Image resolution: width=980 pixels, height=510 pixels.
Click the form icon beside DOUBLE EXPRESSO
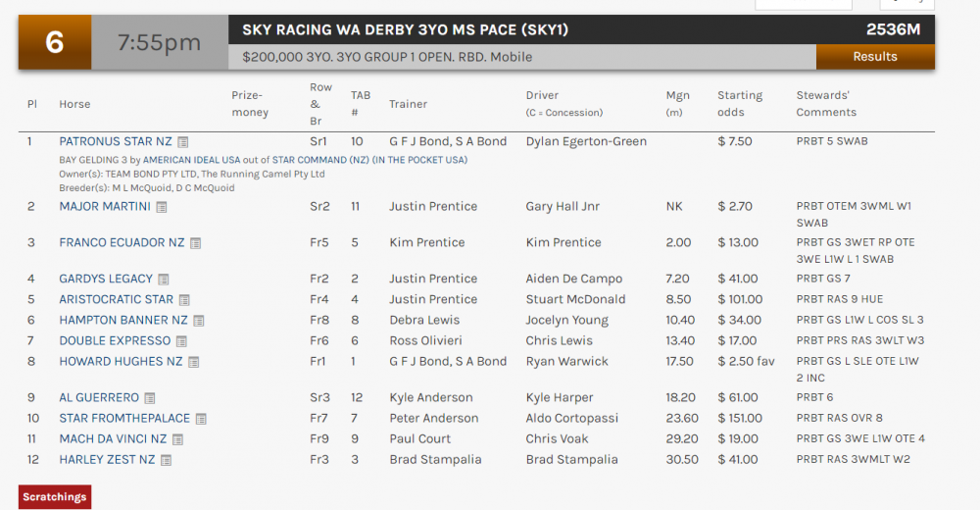181,341
